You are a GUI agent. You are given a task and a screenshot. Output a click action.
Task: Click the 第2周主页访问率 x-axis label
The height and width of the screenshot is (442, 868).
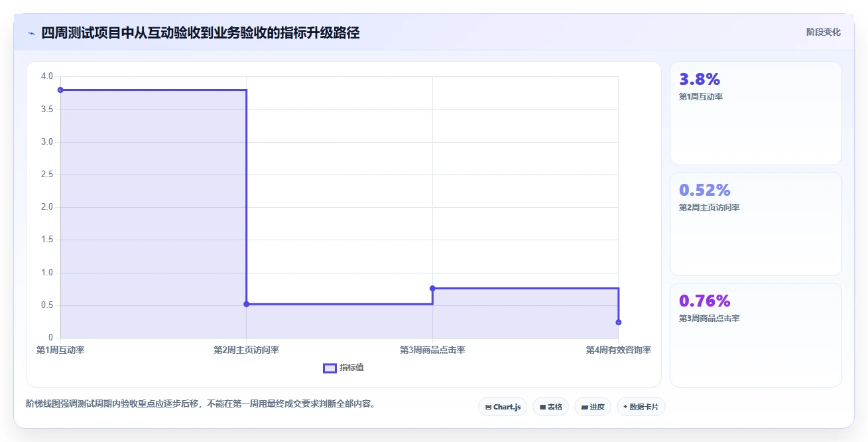247,350
